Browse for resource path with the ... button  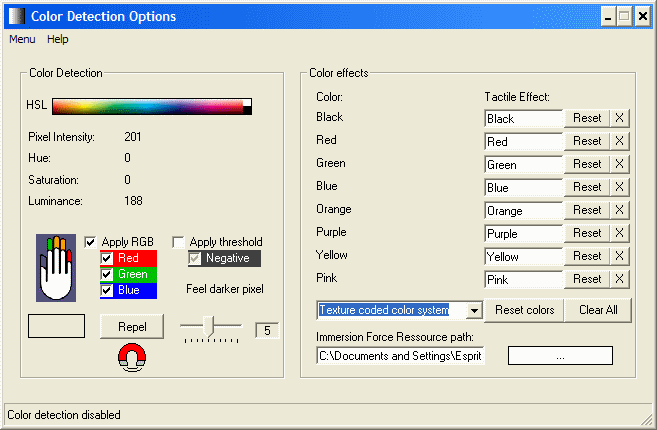[560, 356]
